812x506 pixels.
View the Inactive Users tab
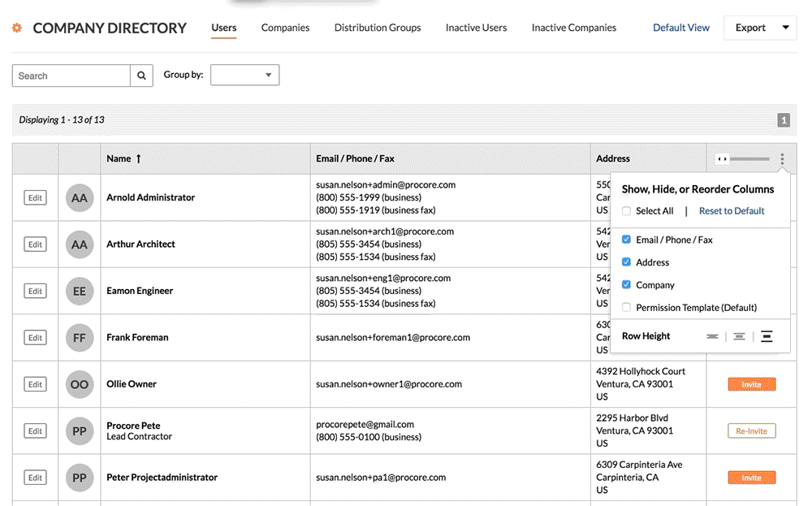tap(477, 28)
